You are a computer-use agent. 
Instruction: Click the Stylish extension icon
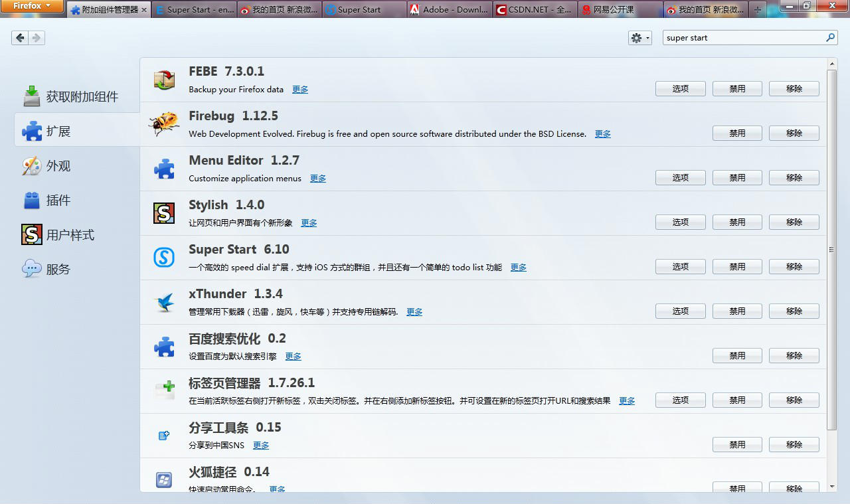pos(164,213)
